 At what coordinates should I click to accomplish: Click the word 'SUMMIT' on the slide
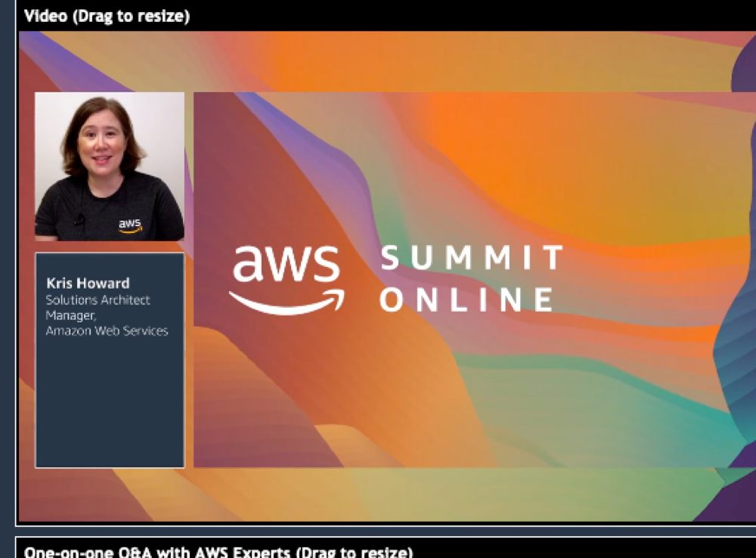472,259
